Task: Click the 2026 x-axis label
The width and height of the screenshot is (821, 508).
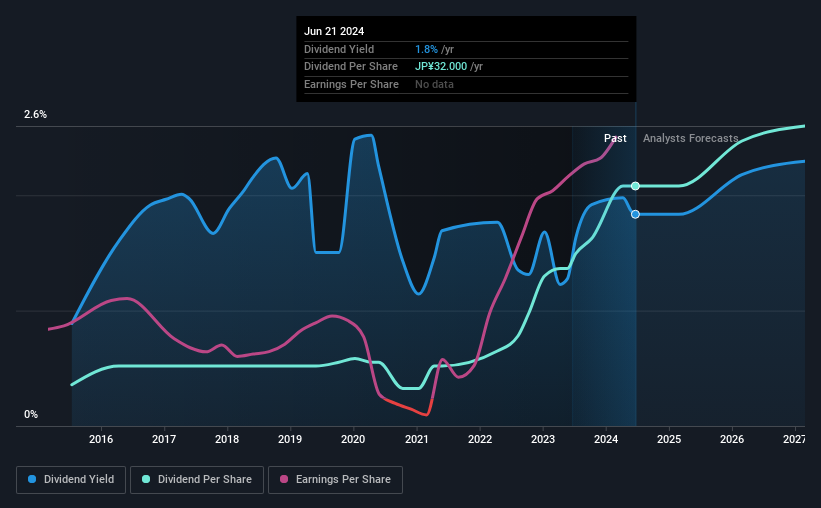Action: pos(732,439)
